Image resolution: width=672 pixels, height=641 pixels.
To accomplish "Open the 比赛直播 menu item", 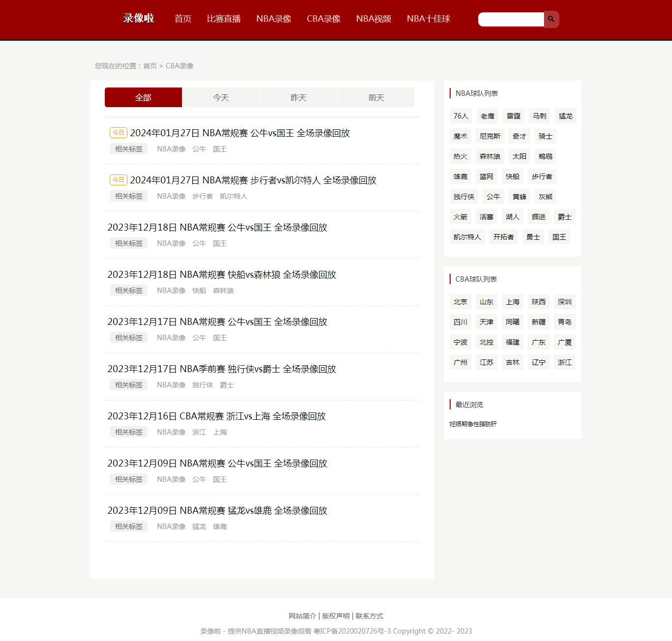I will point(223,19).
